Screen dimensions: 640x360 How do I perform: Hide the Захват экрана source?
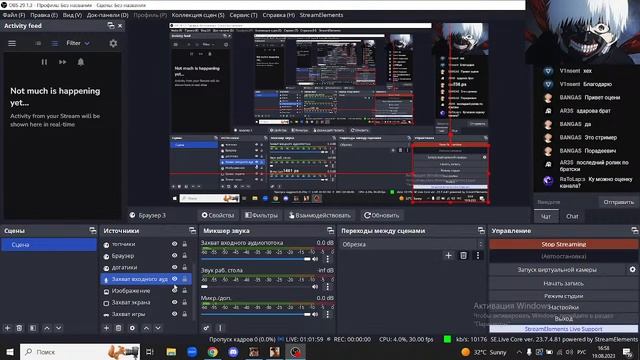(x=174, y=302)
